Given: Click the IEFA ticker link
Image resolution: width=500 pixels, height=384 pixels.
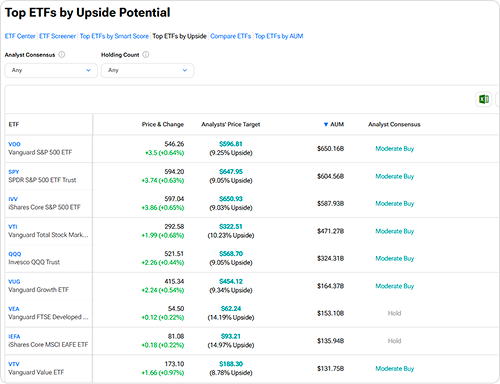Looking at the screenshot, I should [x=14, y=337].
